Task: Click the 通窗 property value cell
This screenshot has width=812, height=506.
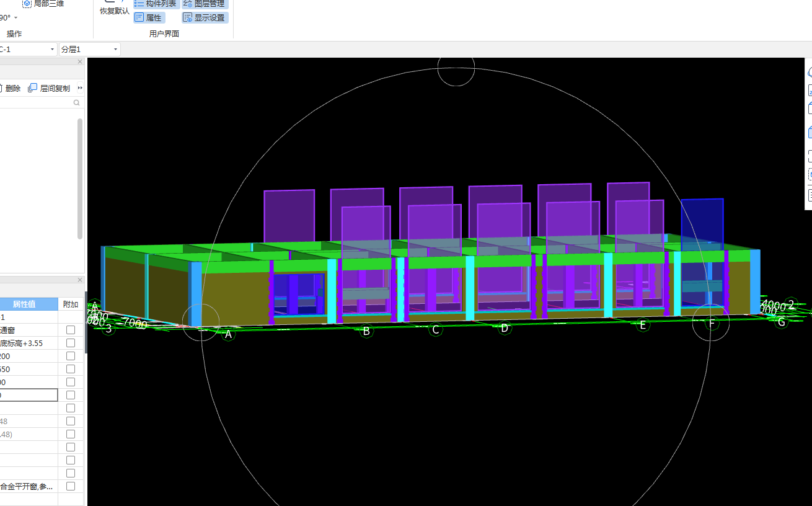Action: pyautogui.click(x=29, y=330)
